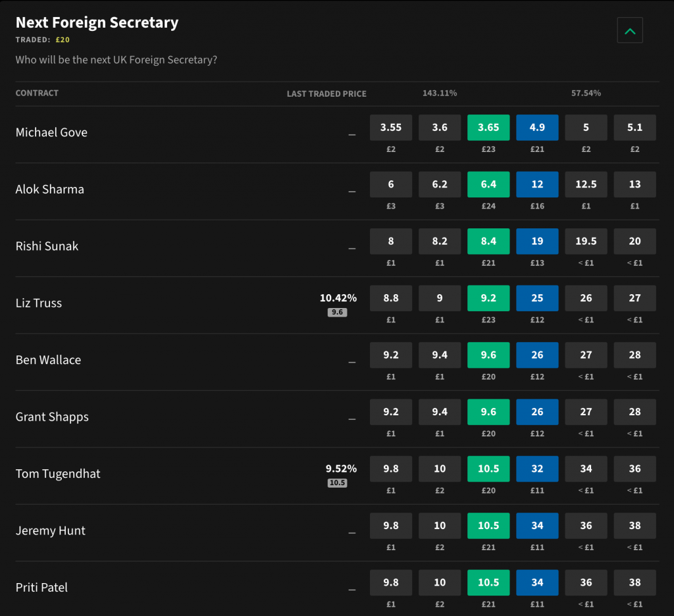
Task: Open Michael Gove contract name
Action: click(51, 132)
